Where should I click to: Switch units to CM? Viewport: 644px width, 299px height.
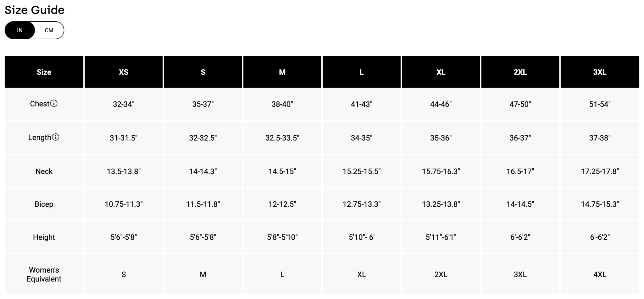pyautogui.click(x=49, y=30)
